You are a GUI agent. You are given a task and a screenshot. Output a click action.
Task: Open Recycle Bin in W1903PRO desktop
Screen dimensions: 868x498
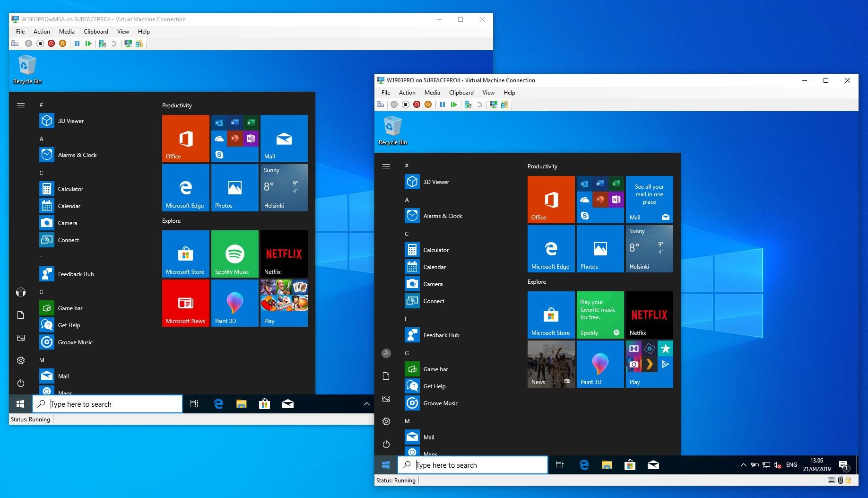coord(392,131)
